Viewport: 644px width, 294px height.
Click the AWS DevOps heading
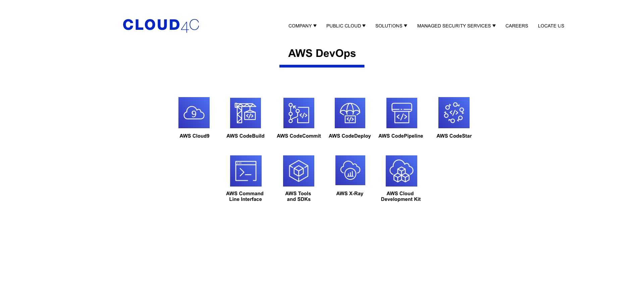pyautogui.click(x=322, y=53)
